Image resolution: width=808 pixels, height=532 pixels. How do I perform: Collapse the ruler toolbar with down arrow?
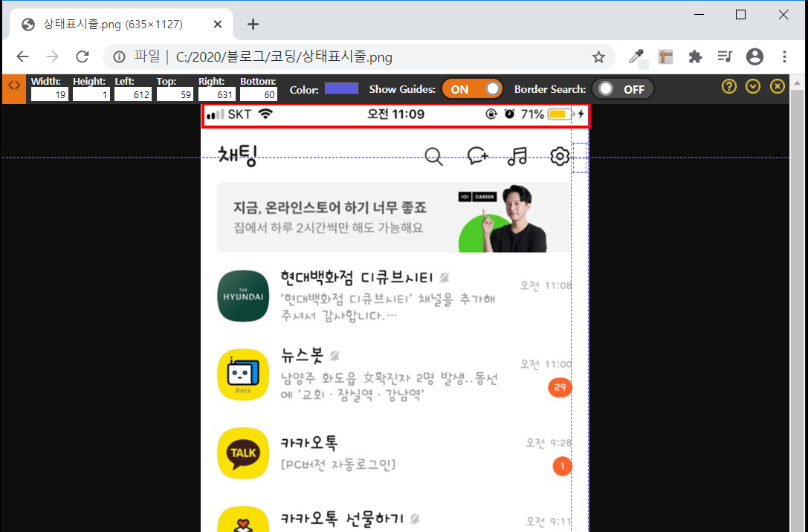click(x=753, y=86)
